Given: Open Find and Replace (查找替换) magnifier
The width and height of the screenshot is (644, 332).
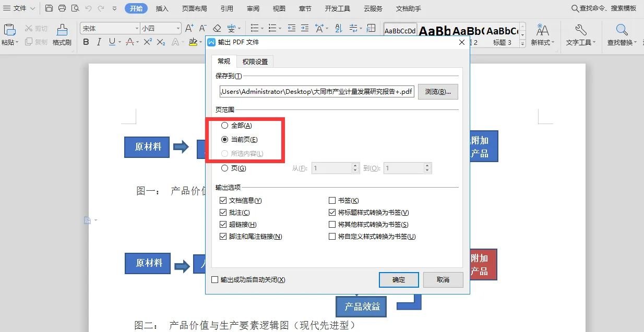Looking at the screenshot, I should click(x=622, y=30).
